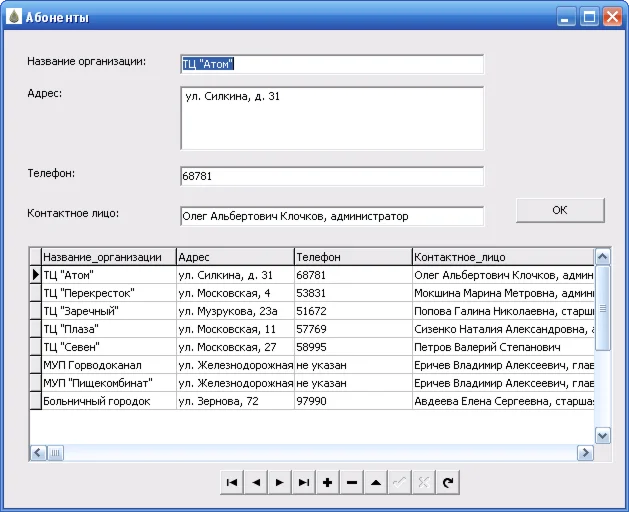The height and width of the screenshot is (512, 629).
Task: Click the Телефон column header
Action: click(352, 256)
